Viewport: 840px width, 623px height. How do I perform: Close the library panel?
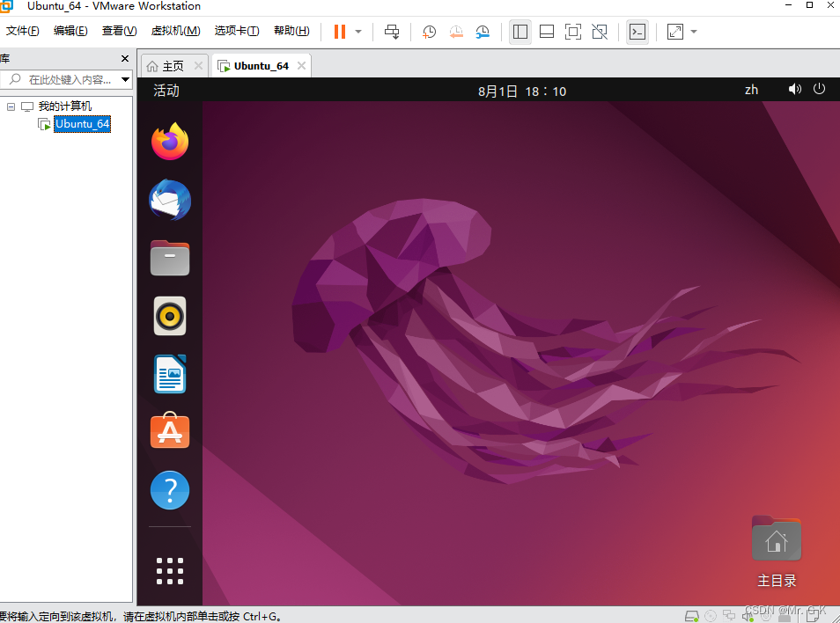coord(125,58)
